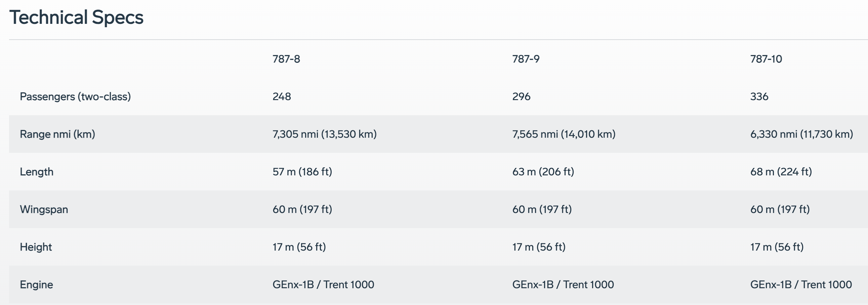
Task: Click the 7,565 nmi range cell
Action: [564, 134]
